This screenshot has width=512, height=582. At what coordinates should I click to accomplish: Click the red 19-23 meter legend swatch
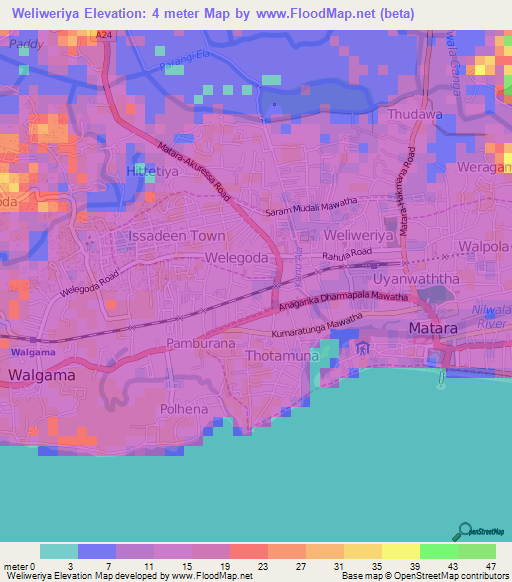[x=249, y=551]
